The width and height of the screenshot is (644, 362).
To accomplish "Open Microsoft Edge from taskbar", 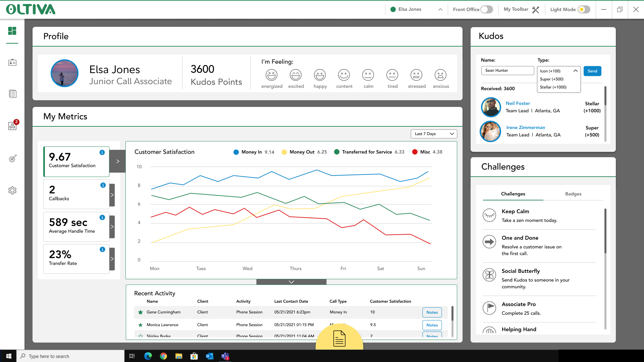I will [148, 356].
